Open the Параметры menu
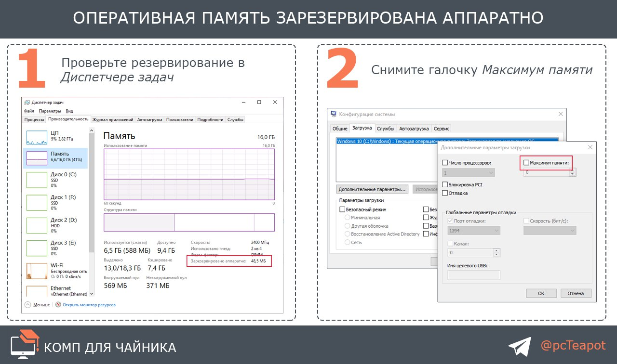Image resolution: width=617 pixels, height=364 pixels. click(x=50, y=111)
